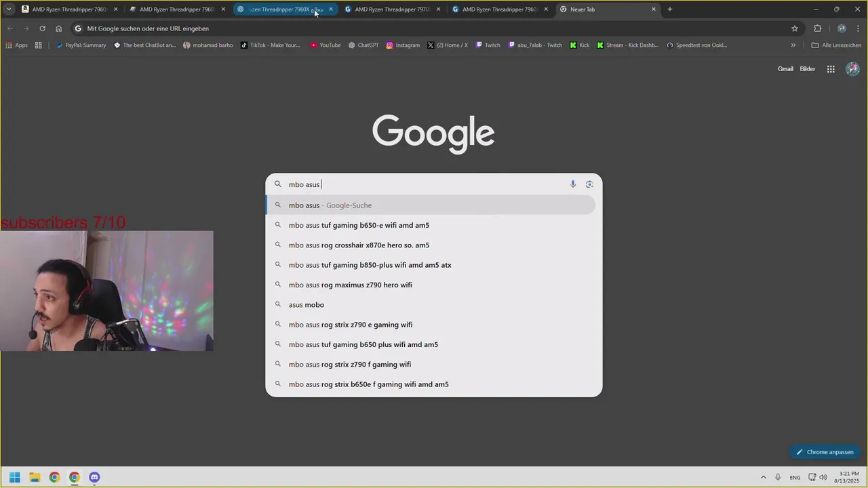Open The best ChatBot bookmark
Screen dimensions: 868x488
coord(144,45)
